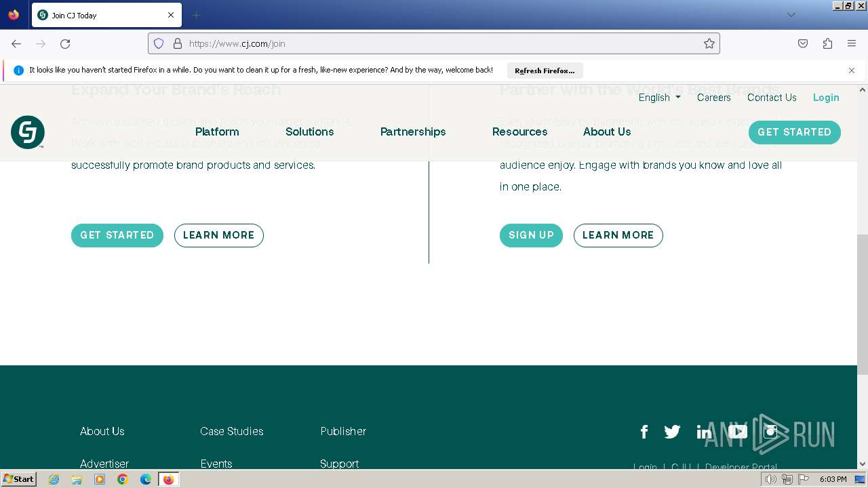Screen dimensions: 868x488
Task: Expand the English language dropdown
Action: (x=660, y=98)
